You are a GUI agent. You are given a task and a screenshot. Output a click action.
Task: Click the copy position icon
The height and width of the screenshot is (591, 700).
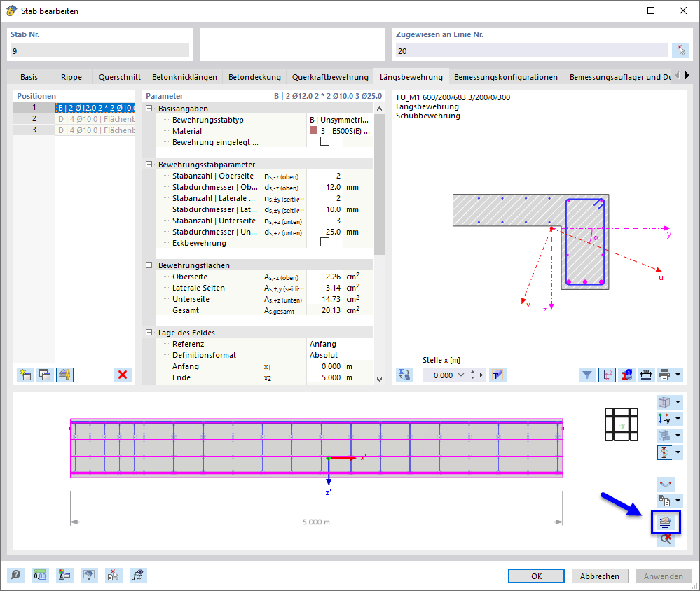45,375
